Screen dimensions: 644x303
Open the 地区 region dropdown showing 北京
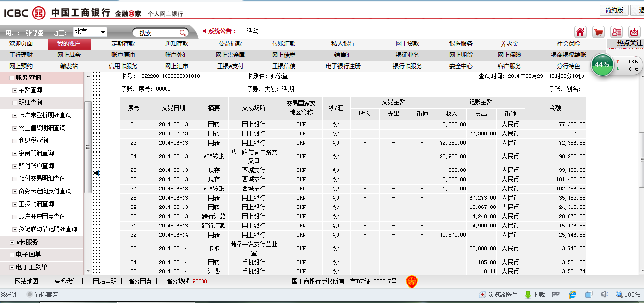click(x=90, y=32)
